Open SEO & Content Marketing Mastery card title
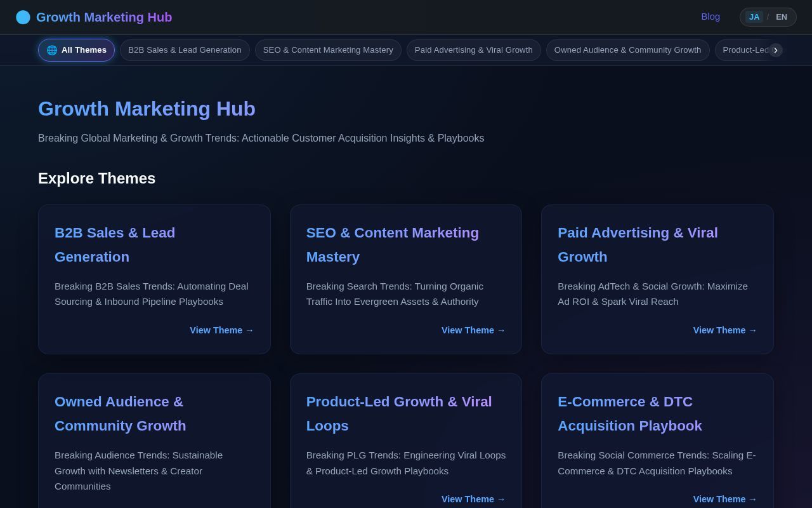The width and height of the screenshot is (812, 508). 393,245
